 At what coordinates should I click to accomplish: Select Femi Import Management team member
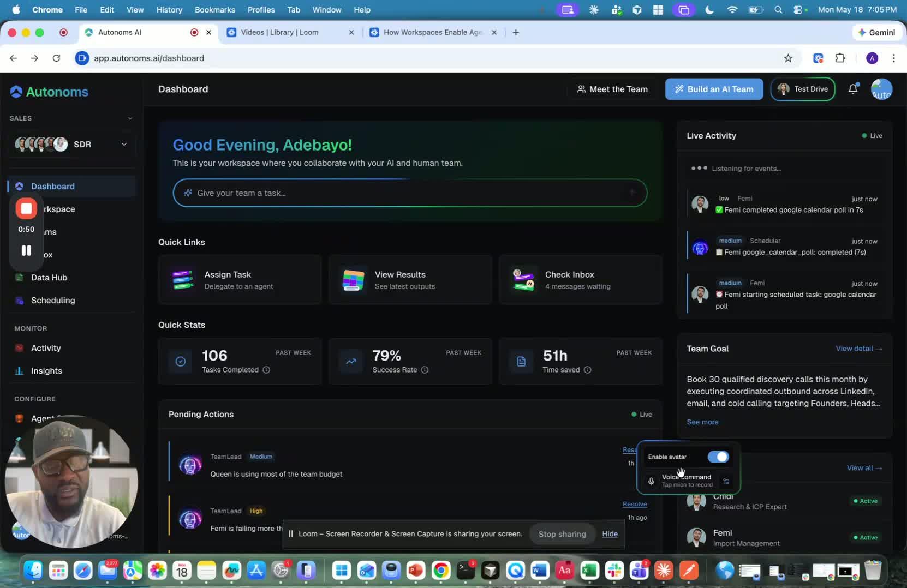coord(784,537)
